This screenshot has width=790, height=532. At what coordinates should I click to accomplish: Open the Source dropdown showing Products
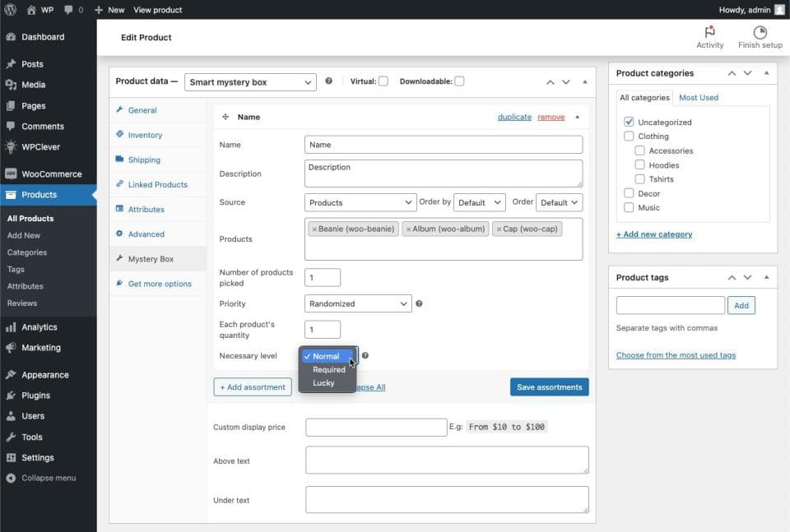(360, 202)
